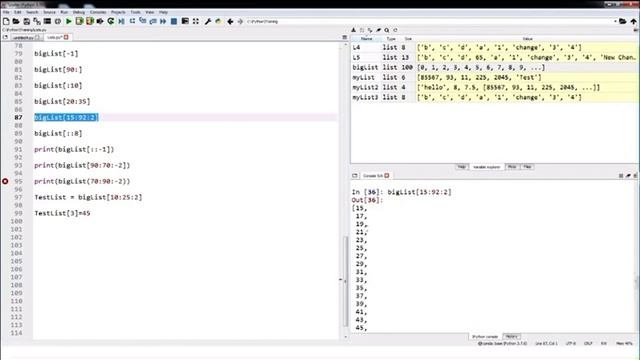This screenshot has width=640, height=360.
Task: Open the PYTHONPATH manager icon
Action: click(218, 21)
